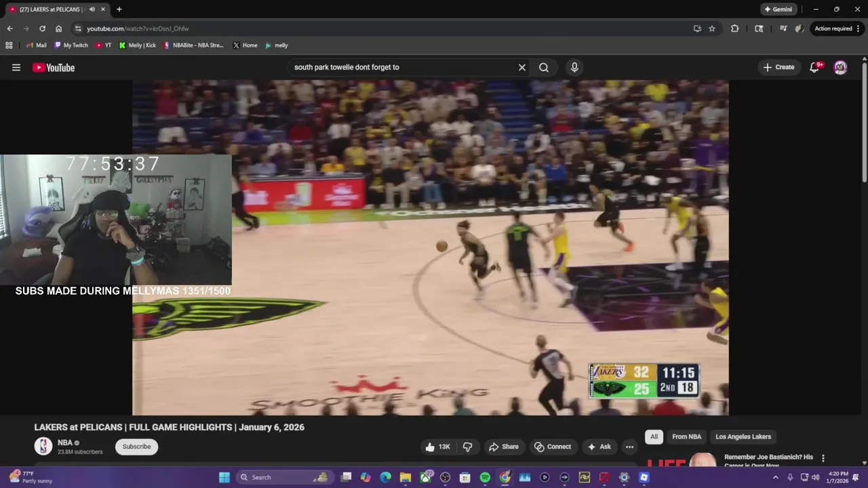The width and height of the screenshot is (868, 488).
Task: Like the video with thumbs up
Action: point(437,447)
